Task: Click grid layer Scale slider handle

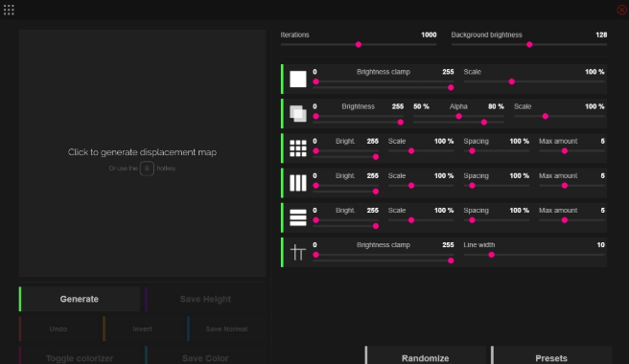Action: click(411, 151)
